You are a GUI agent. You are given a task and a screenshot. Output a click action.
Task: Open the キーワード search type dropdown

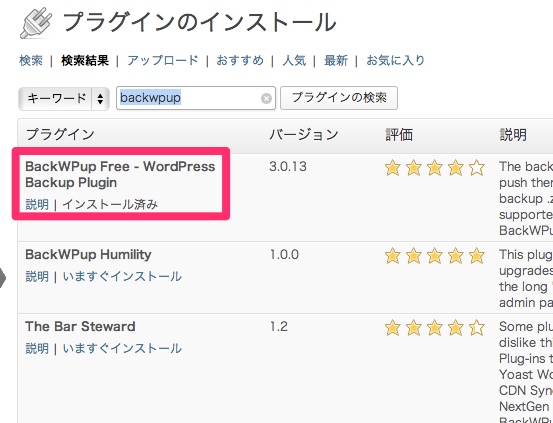coord(64,98)
